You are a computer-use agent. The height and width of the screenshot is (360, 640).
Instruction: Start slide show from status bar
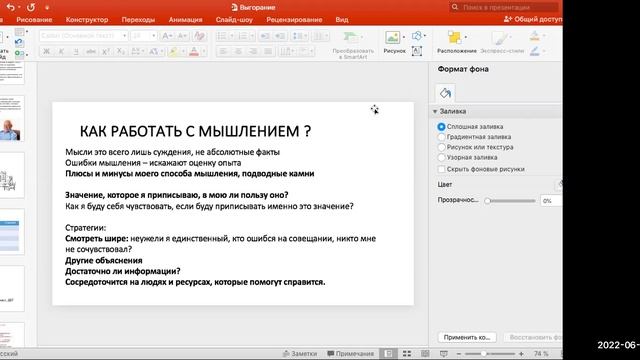coord(444,353)
